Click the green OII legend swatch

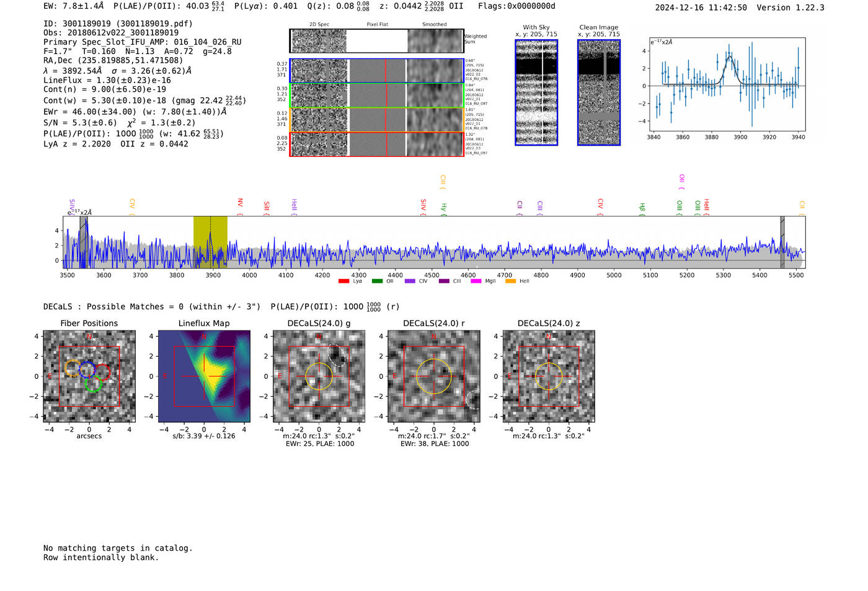coord(378,281)
